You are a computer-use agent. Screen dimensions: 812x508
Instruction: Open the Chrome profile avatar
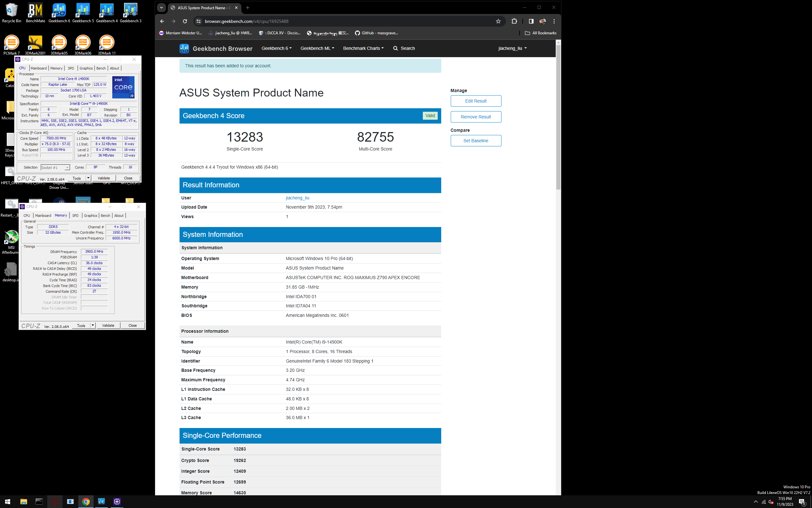[543, 21]
